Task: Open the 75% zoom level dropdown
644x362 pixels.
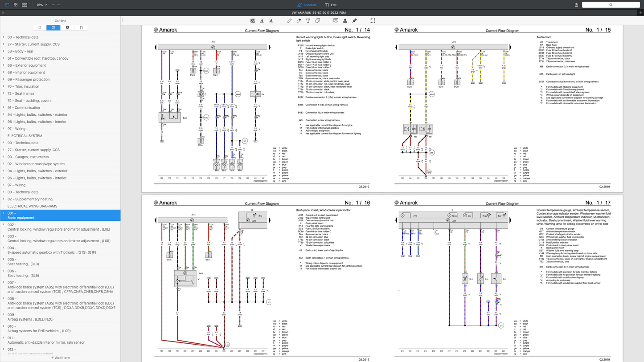Action: (42, 5)
